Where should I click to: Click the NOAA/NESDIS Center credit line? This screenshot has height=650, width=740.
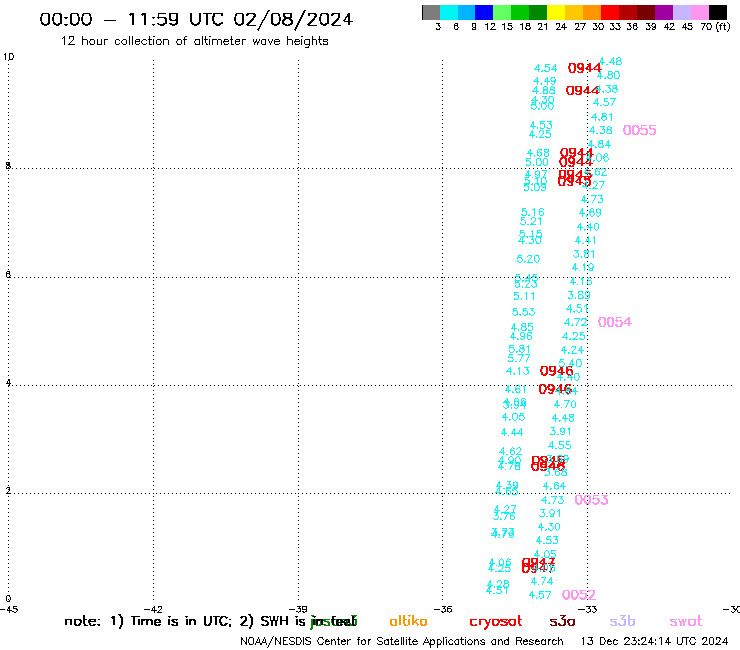[402, 642]
